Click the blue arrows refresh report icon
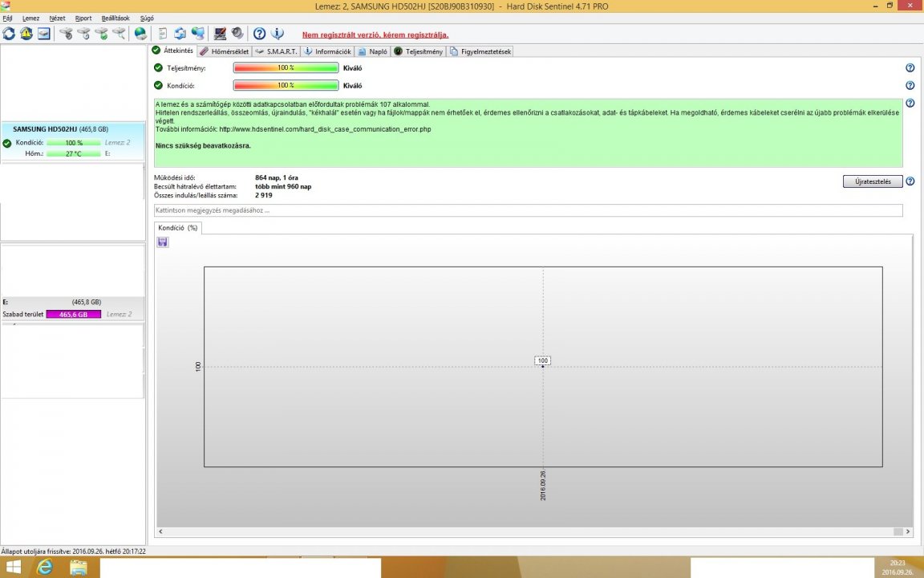Image resolution: width=924 pixels, height=578 pixels. [x=180, y=34]
